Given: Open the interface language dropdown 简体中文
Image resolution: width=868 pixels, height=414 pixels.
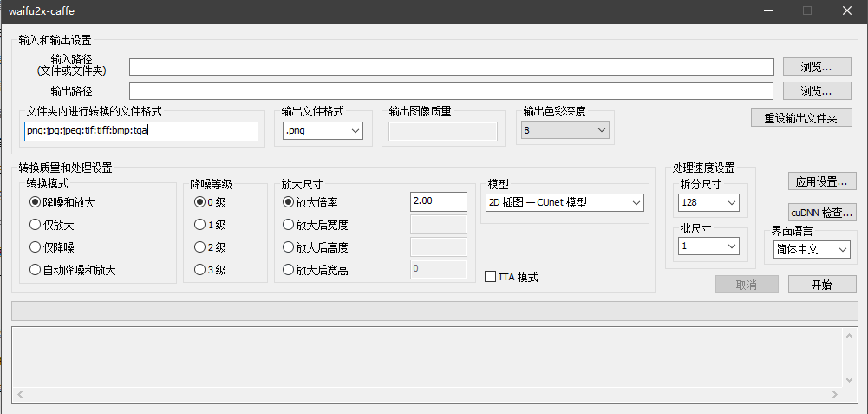Looking at the screenshot, I should tap(812, 249).
